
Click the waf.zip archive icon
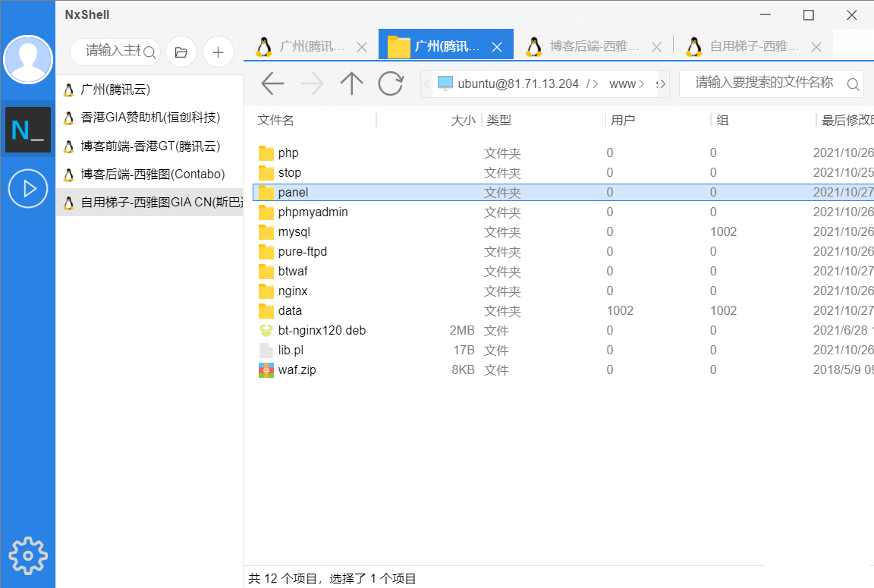tap(266, 370)
